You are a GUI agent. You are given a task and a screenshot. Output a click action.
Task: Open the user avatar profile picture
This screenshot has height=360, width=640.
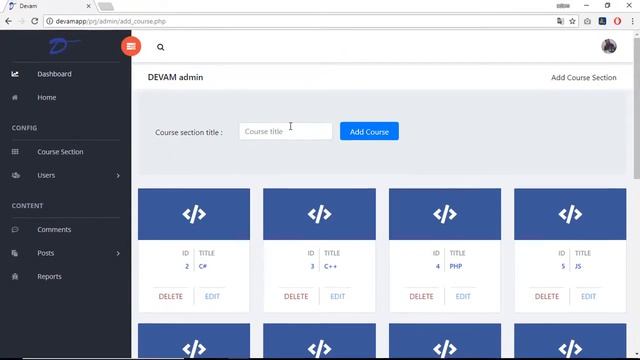coord(609,47)
